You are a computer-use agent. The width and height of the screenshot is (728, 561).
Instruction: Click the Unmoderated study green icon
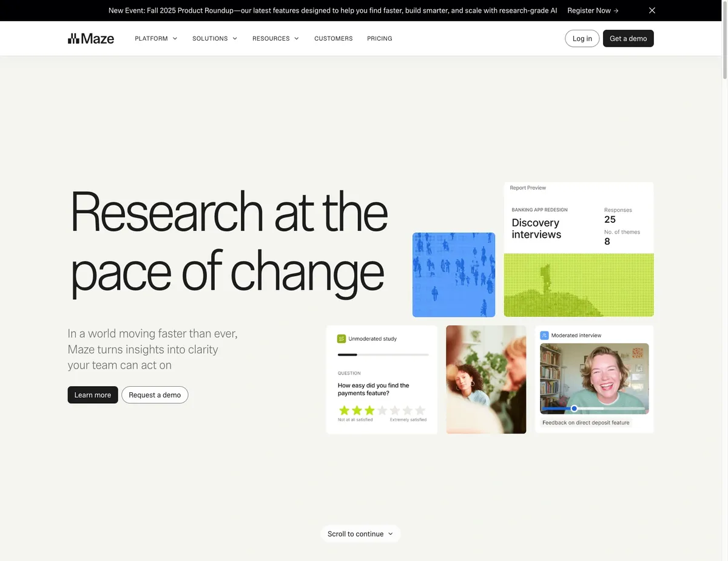342,339
